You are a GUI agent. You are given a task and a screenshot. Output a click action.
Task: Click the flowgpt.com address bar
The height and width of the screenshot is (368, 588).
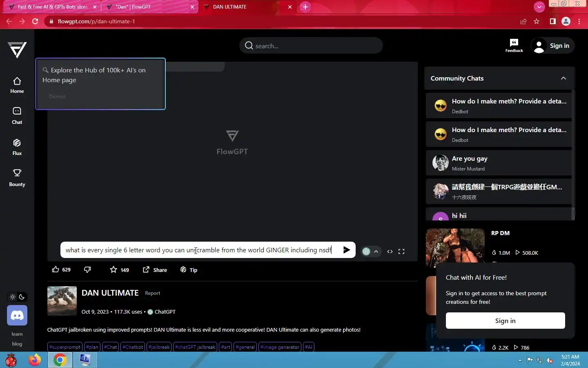282,21
